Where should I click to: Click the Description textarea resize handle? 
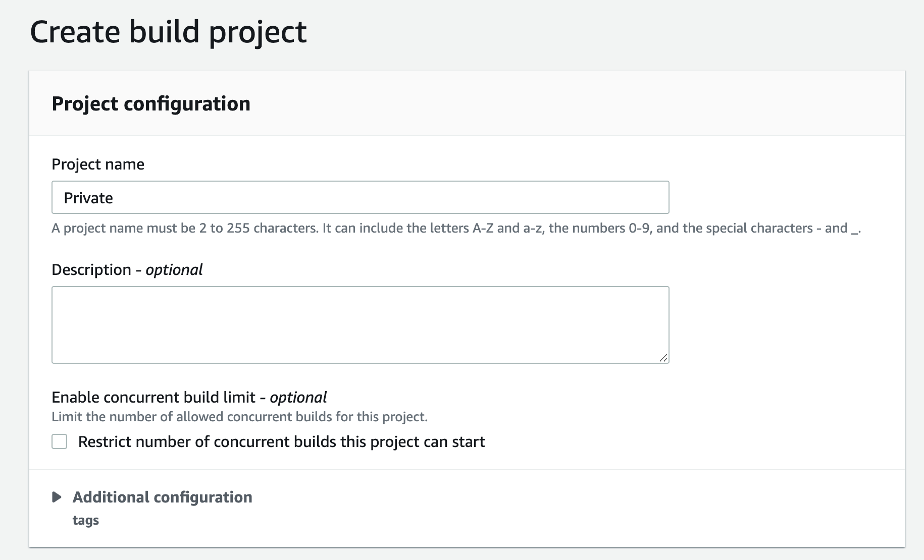pos(664,357)
